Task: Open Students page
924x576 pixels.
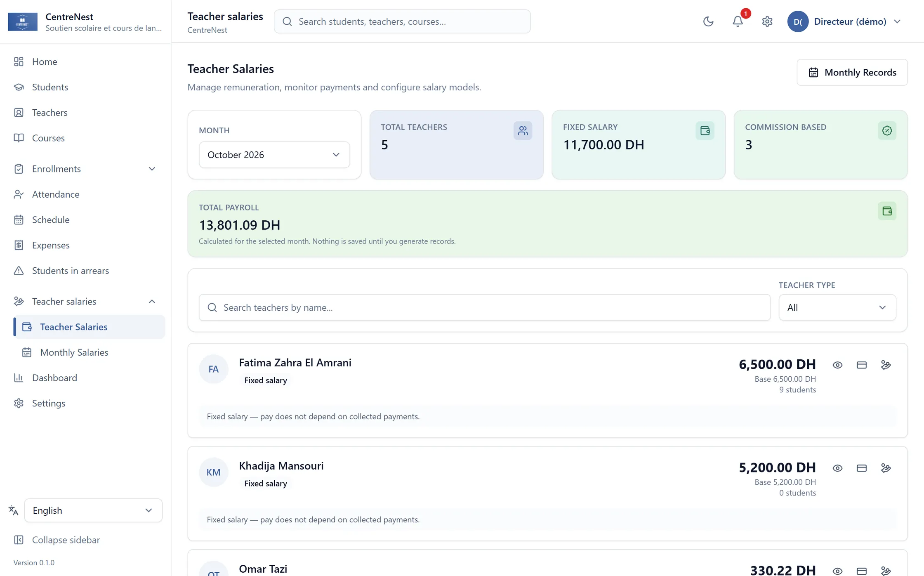Action: tap(85, 87)
